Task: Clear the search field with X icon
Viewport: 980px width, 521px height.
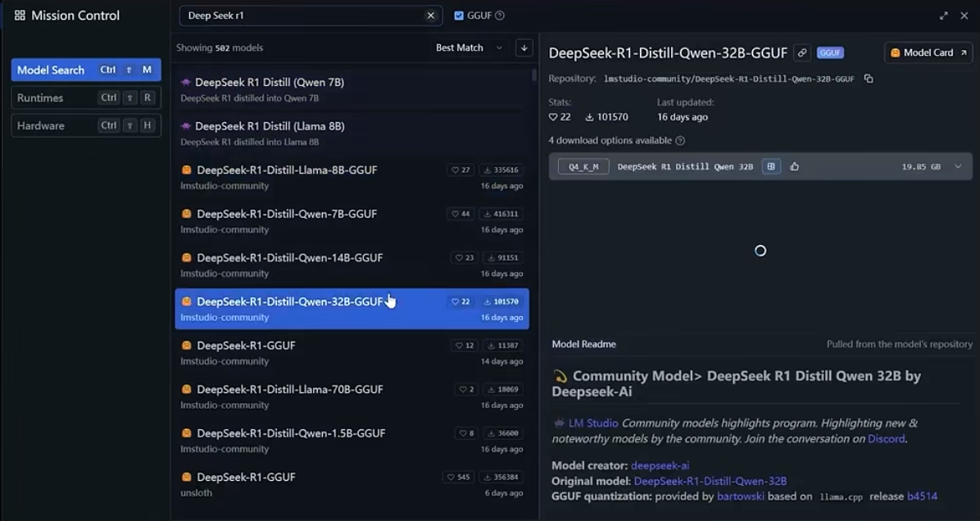Action: coord(431,16)
